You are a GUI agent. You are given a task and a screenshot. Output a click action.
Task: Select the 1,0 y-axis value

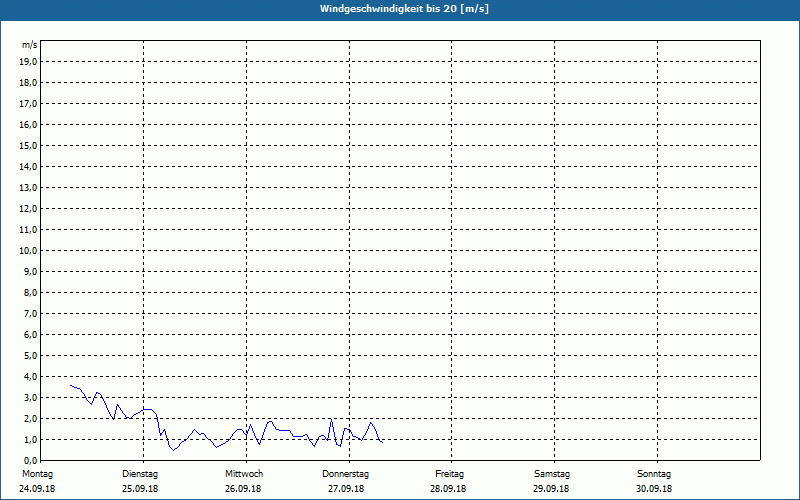[31, 439]
